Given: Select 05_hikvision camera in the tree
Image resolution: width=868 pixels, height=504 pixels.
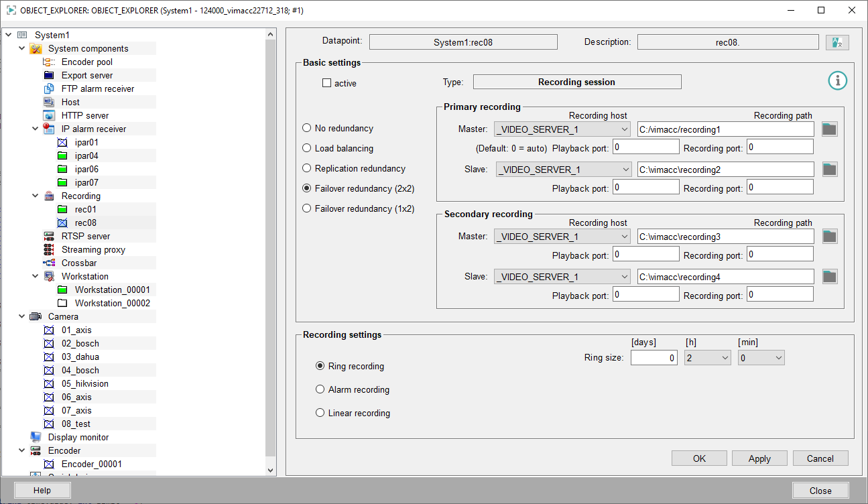Looking at the screenshot, I should [85, 383].
